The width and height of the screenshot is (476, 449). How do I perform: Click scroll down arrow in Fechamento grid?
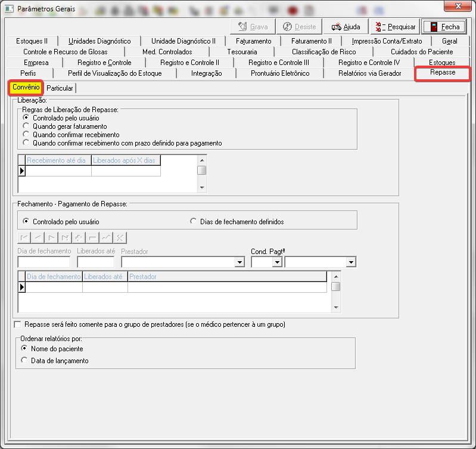(336, 308)
